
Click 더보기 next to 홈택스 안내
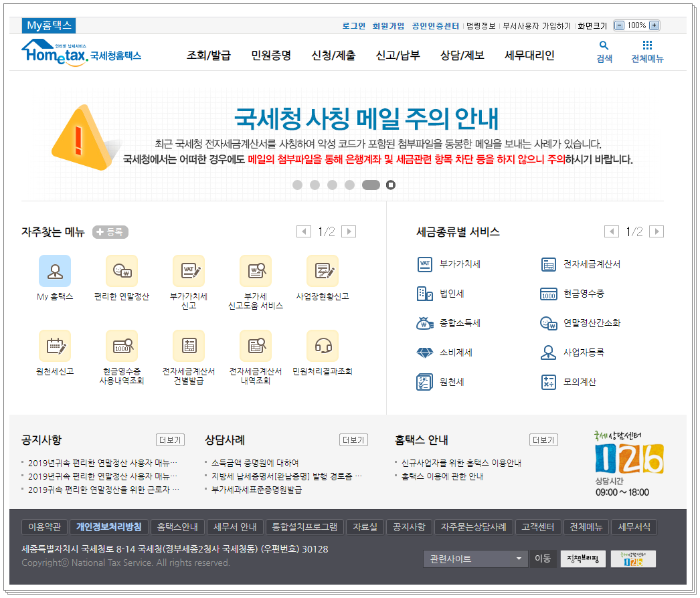point(543,440)
